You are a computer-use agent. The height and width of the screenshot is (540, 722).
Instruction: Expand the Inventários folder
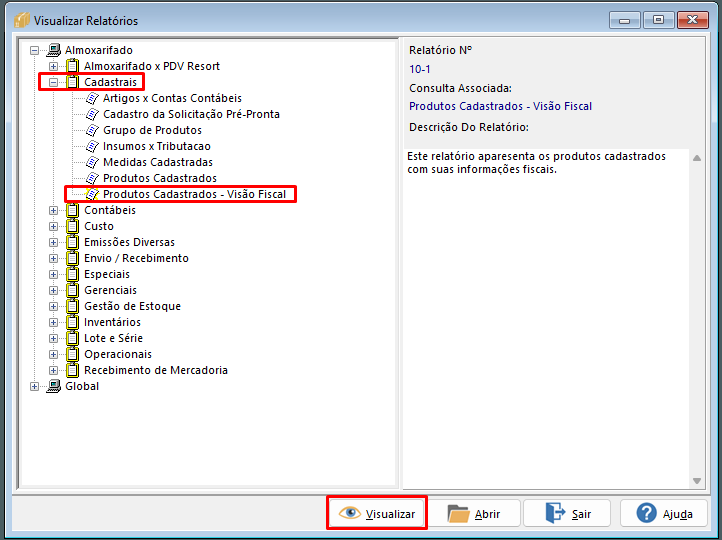pos(53,322)
